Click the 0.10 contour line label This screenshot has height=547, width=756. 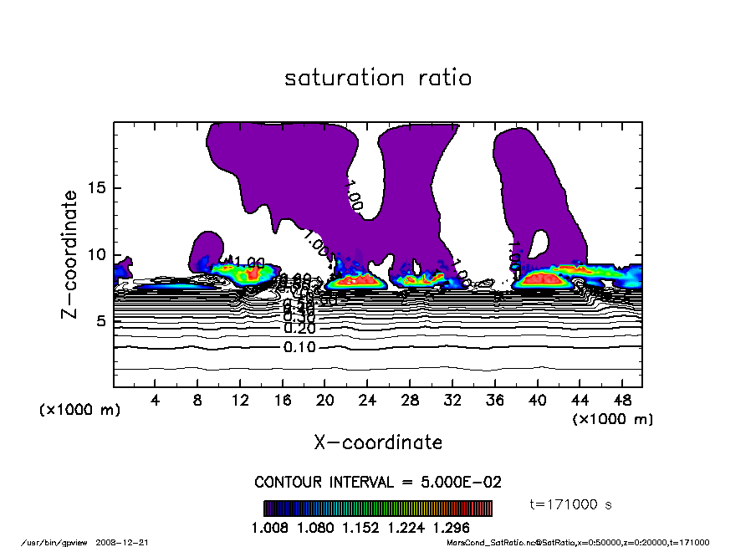click(299, 347)
